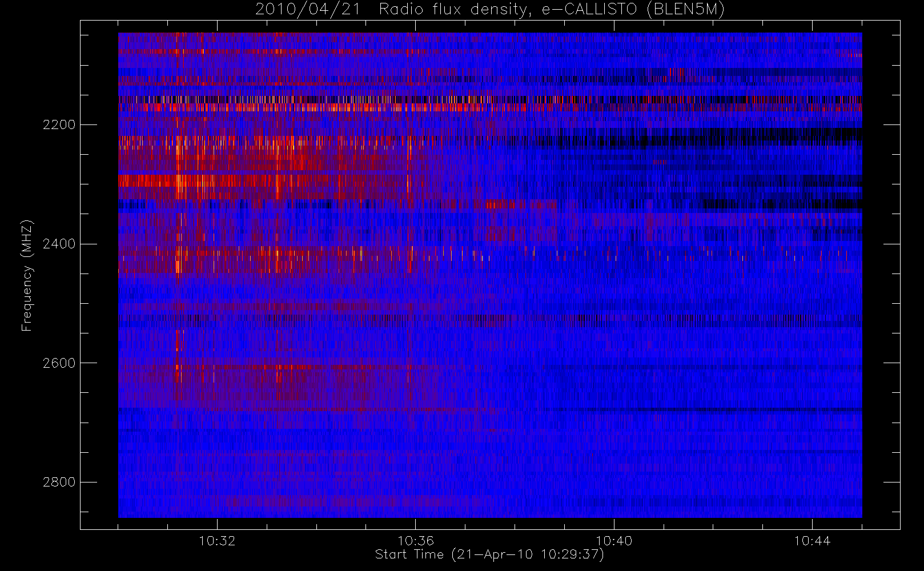Click the 2200 frequency axis label

point(59,124)
